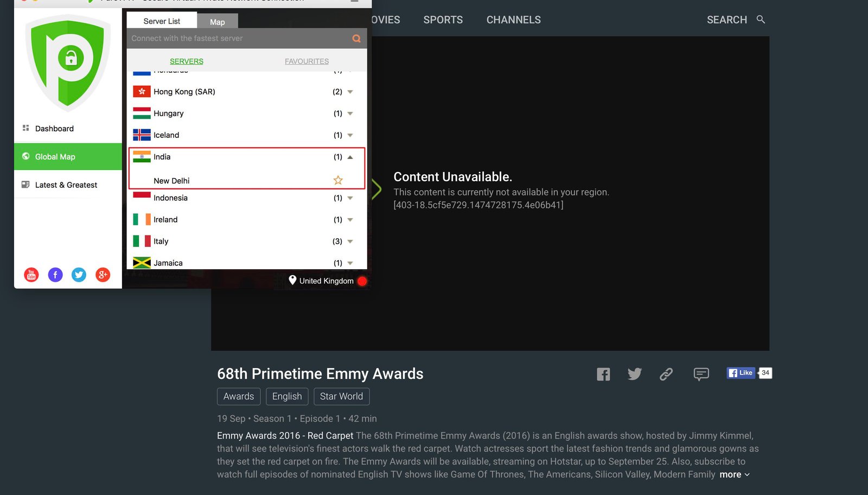The width and height of the screenshot is (868, 495).
Task: Open PureVPN Twitter page icon
Action: pos(79,275)
